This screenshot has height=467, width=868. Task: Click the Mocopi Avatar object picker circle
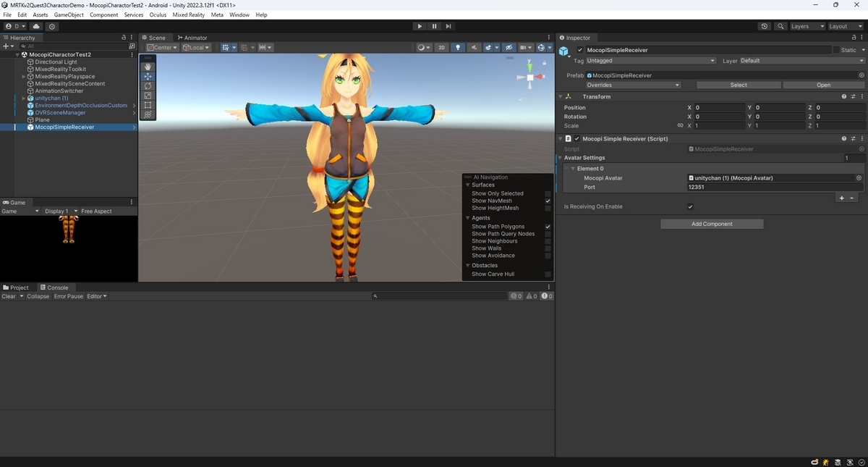[859, 177]
